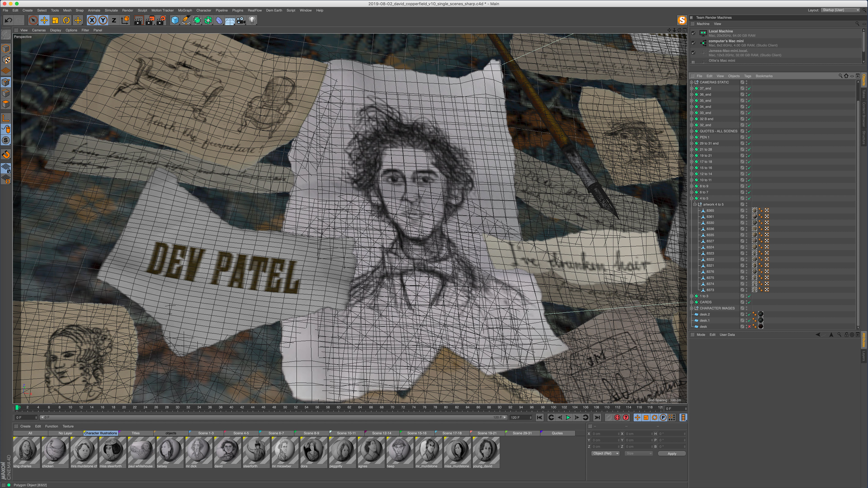Switch to Texture mode icon
This screenshot has height=488, width=868.
[6, 60]
